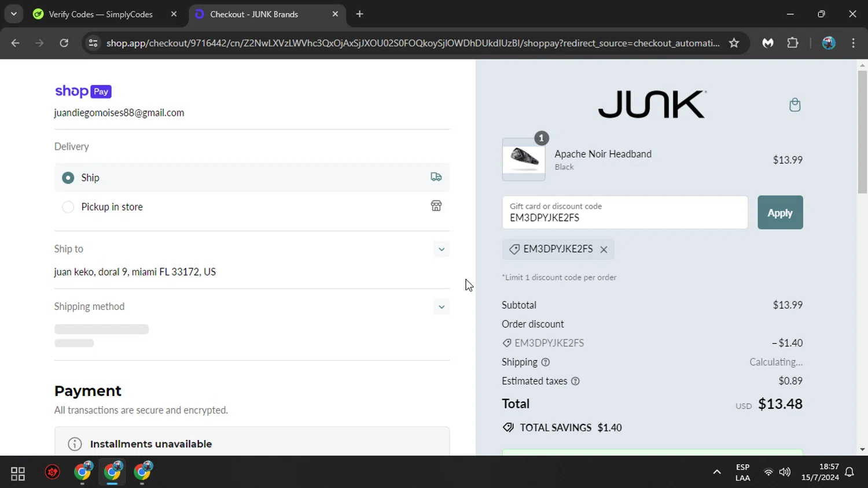
Task: Click the email juandiegomoises88@gmail.com
Action: tap(119, 113)
